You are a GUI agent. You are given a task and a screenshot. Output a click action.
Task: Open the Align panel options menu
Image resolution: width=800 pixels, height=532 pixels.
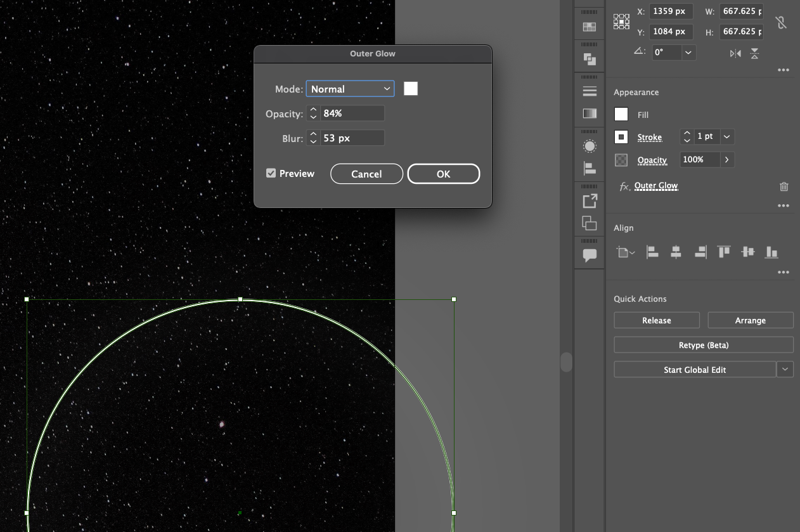pyautogui.click(x=784, y=272)
